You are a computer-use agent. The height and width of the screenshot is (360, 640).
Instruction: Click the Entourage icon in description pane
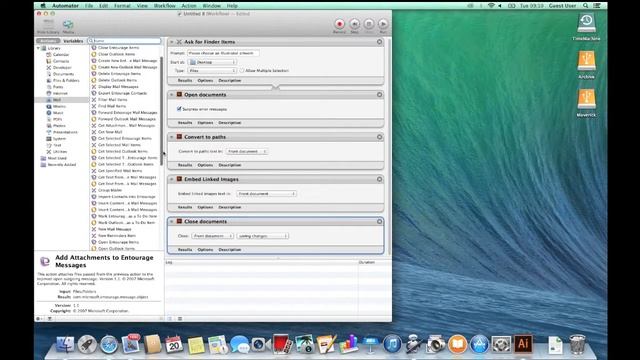45,261
